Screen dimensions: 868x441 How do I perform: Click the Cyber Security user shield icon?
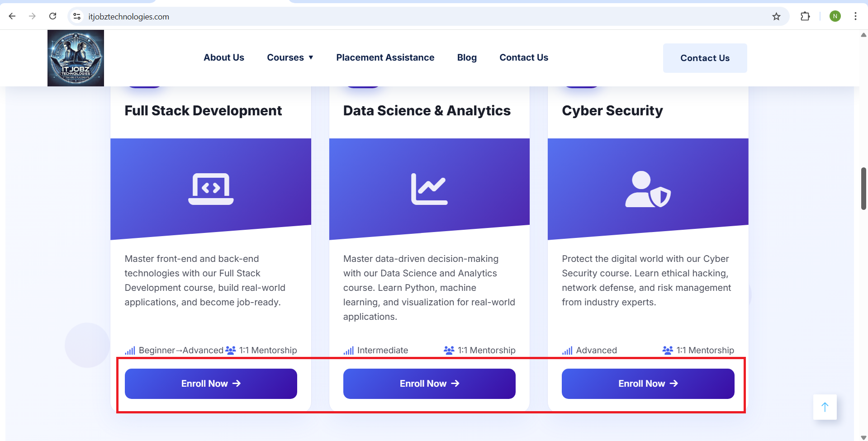pyautogui.click(x=648, y=190)
